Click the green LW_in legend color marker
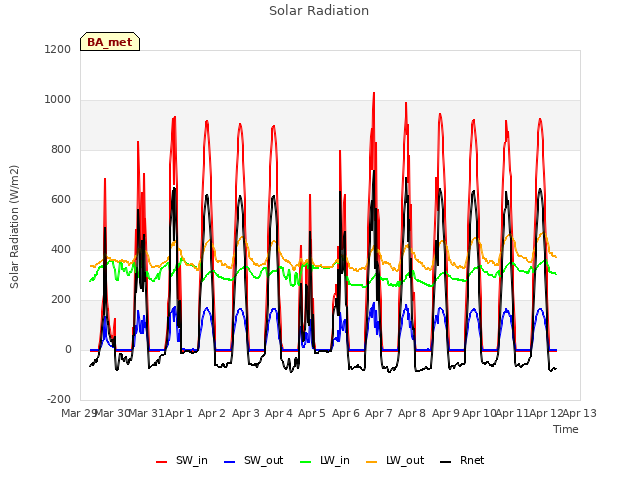 point(306,462)
